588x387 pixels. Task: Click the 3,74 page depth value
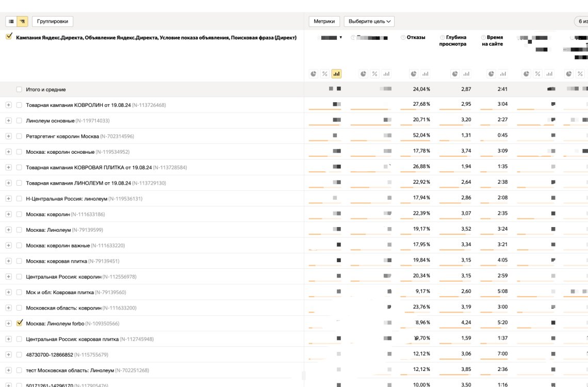click(466, 151)
